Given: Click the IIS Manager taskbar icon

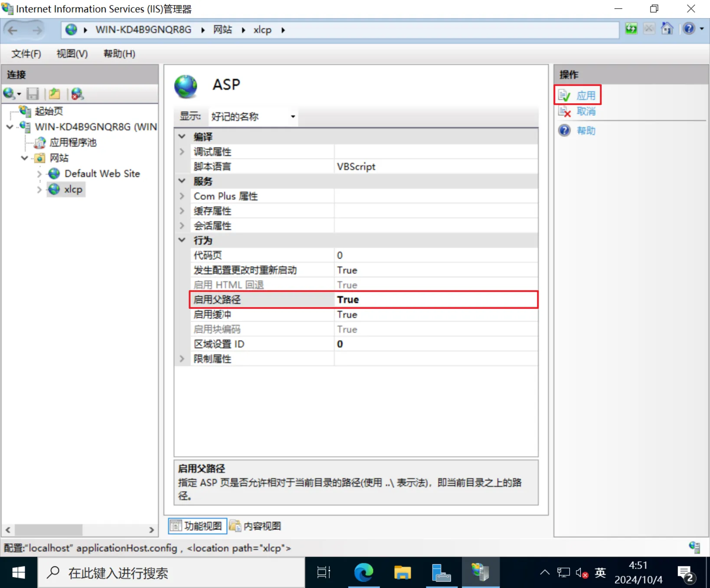Looking at the screenshot, I should (480, 573).
